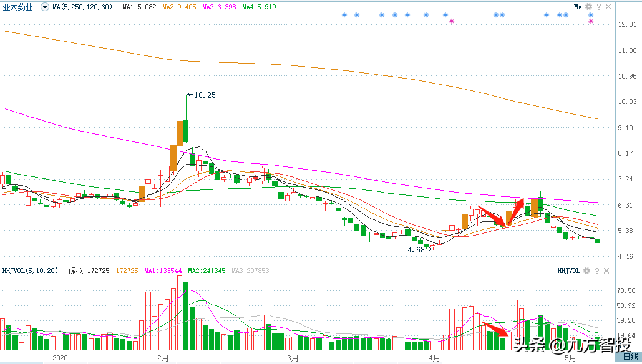The height and width of the screenshot is (364, 642).
Task: Click the 12.81 price axis label
Action: [x=627, y=24]
